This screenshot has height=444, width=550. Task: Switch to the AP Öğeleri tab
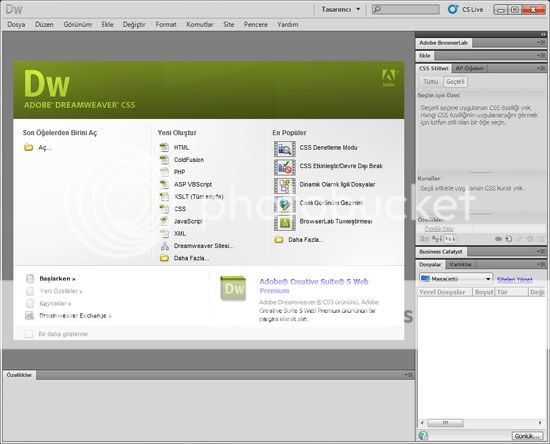pos(469,69)
